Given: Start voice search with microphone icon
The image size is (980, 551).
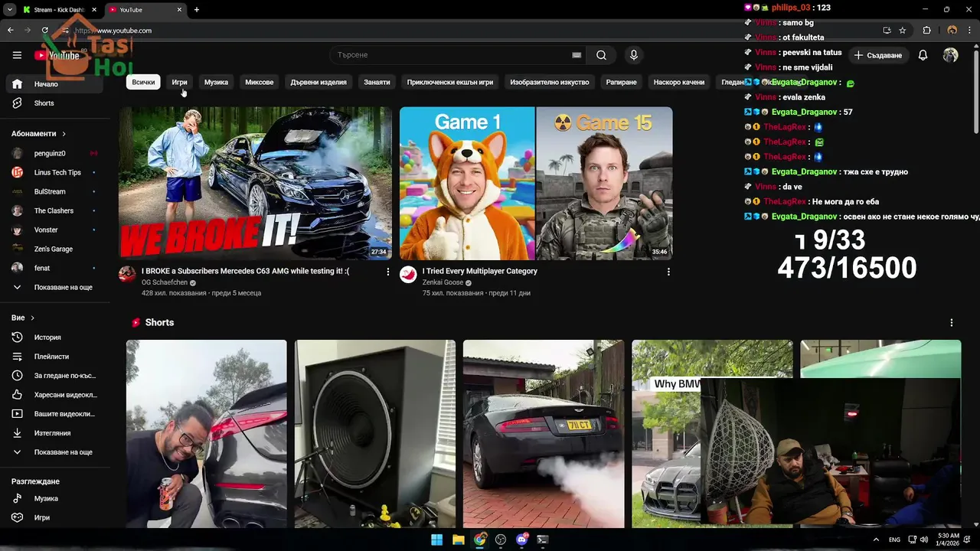Looking at the screenshot, I should click(x=633, y=55).
